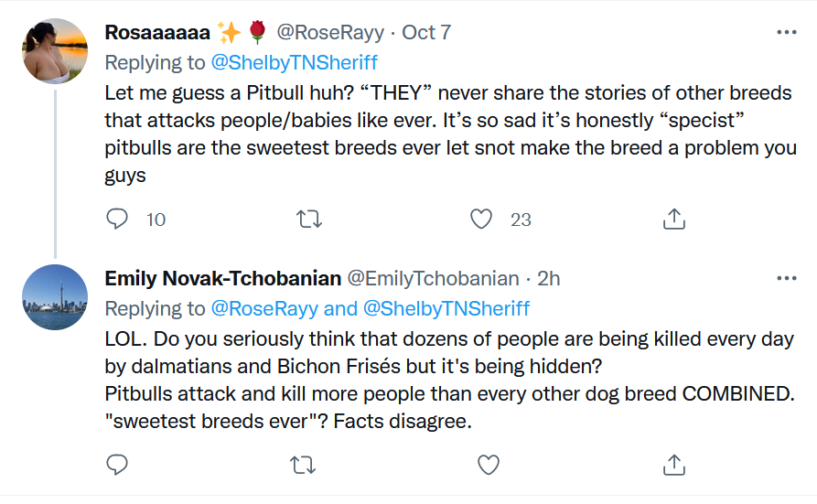Click the Rosaaaaaa display name
The width and height of the screenshot is (817, 504).
(x=158, y=33)
